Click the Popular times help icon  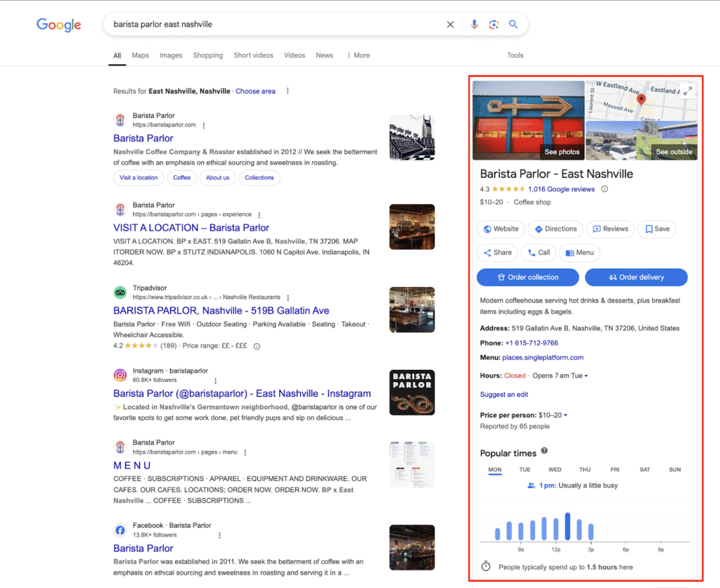pos(544,452)
